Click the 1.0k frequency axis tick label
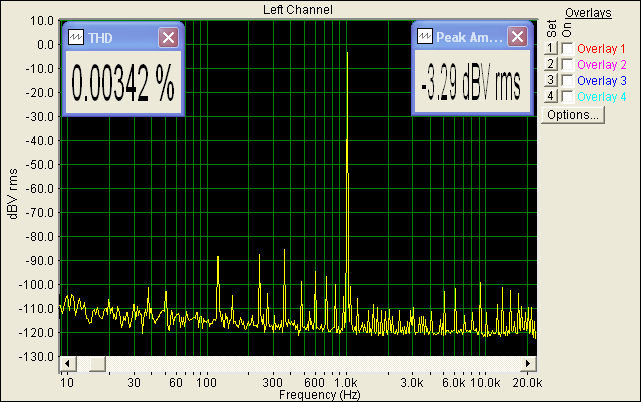The image size is (641, 402). click(x=346, y=383)
